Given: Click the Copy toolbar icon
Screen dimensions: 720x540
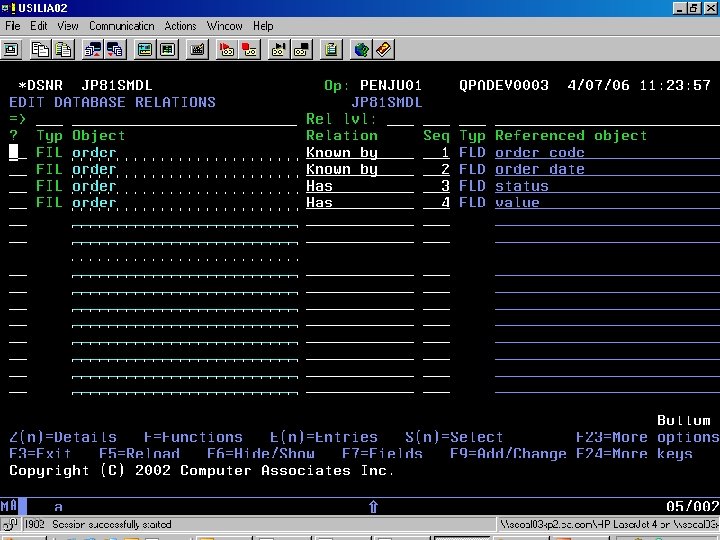Looking at the screenshot, I should 40,50.
